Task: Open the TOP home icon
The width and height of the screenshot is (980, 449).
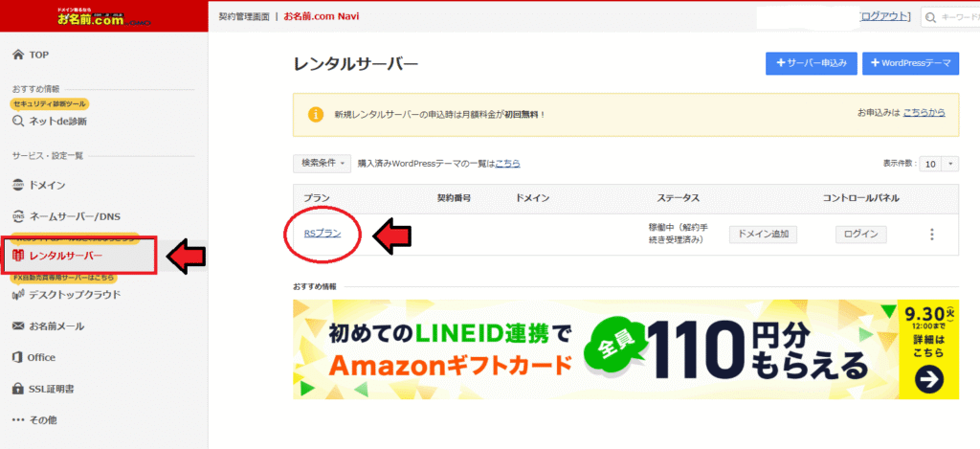Action: (x=18, y=55)
